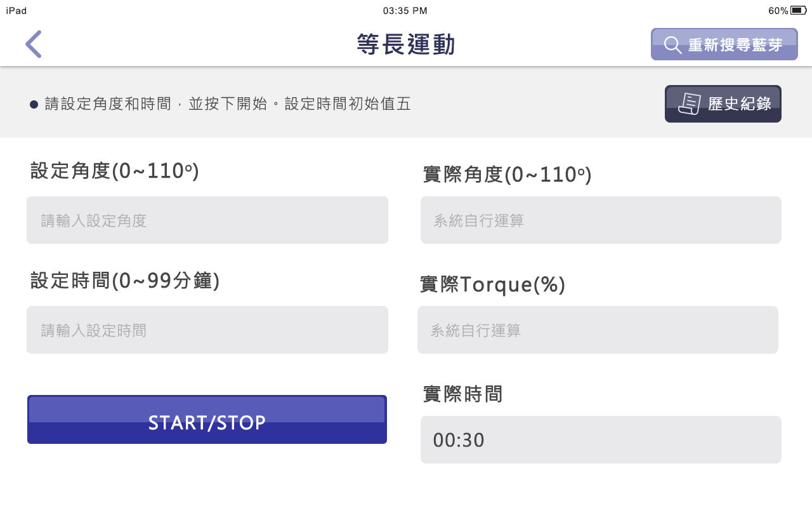Tap the back chevron arrow

34,44
